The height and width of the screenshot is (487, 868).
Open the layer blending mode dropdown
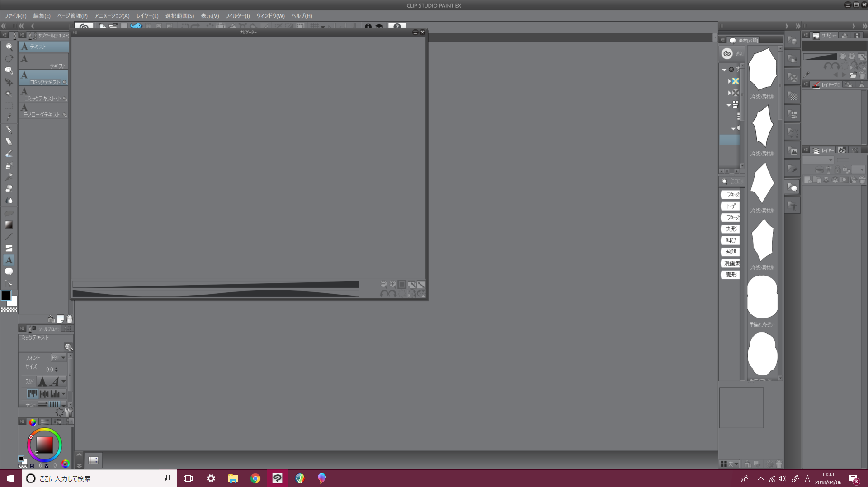(x=818, y=160)
